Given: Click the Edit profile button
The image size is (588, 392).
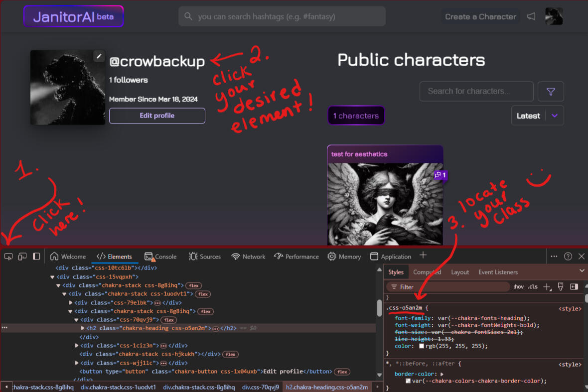Looking at the screenshot, I should pos(157,116).
